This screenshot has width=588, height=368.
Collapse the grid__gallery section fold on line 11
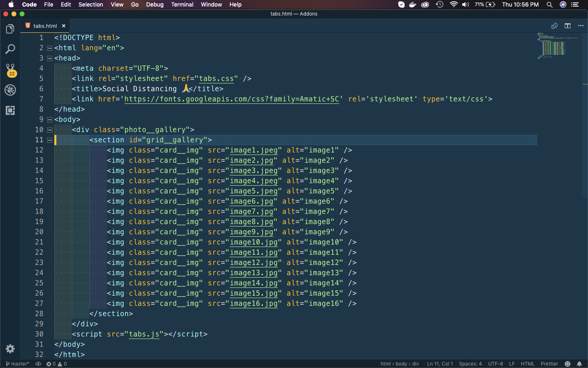[x=50, y=140]
